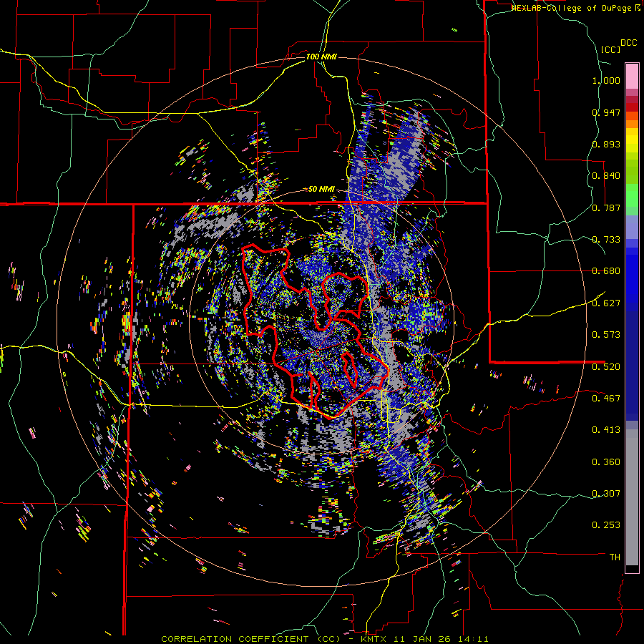Click the 0.413 scale value
The image size is (644, 644).
[x=606, y=430]
